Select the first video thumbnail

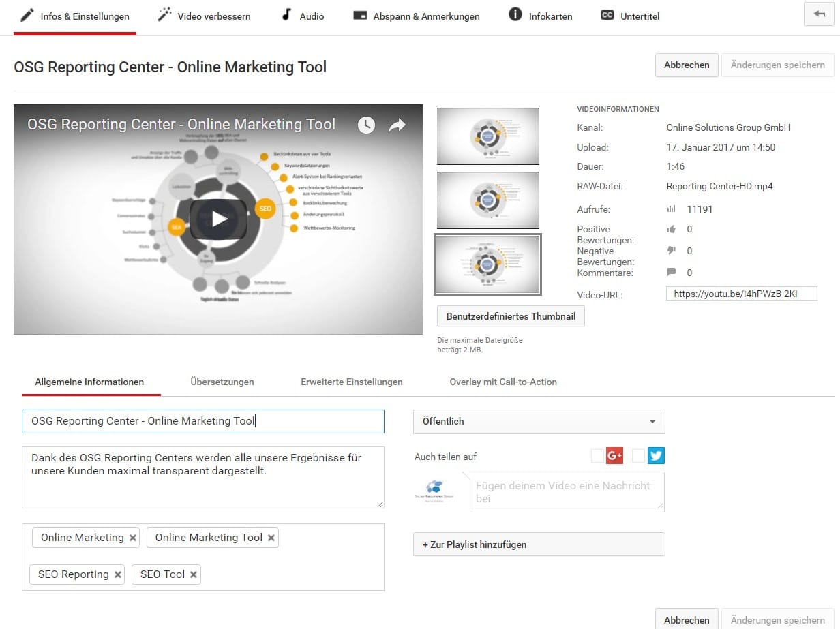coord(488,136)
